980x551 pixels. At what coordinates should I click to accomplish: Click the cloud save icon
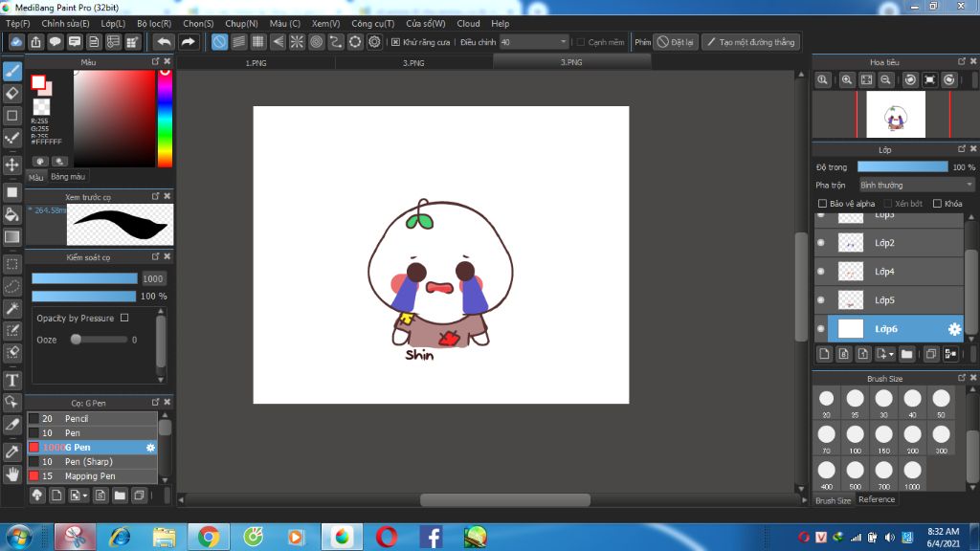(x=16, y=42)
